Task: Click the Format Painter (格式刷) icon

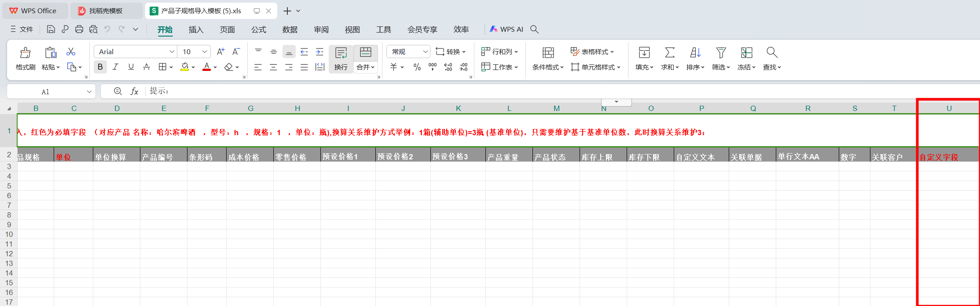Action: click(x=25, y=53)
